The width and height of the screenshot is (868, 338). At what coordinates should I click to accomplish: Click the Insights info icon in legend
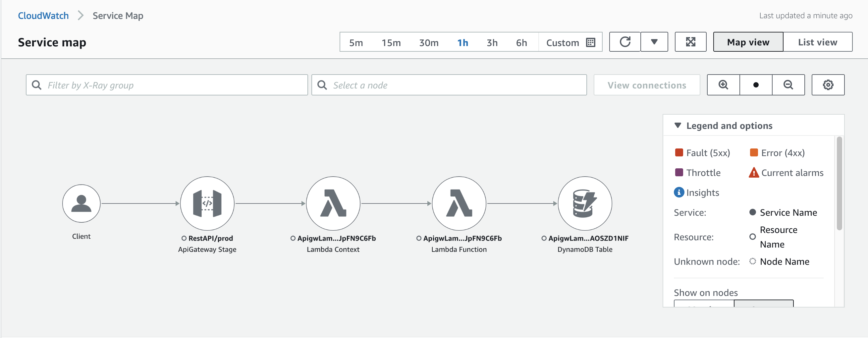pos(678,192)
